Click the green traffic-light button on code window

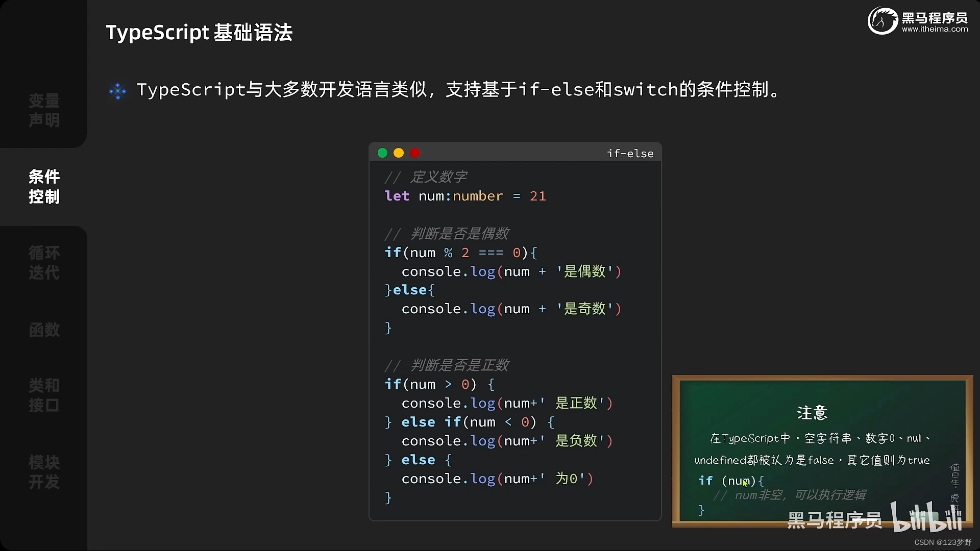382,153
